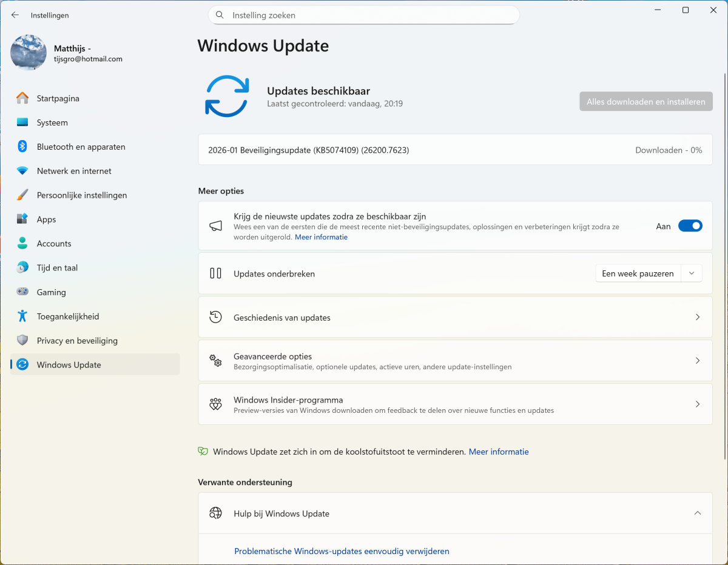This screenshot has height=565, width=728.
Task: Open the pause duration dropdown arrow
Action: (x=692, y=273)
